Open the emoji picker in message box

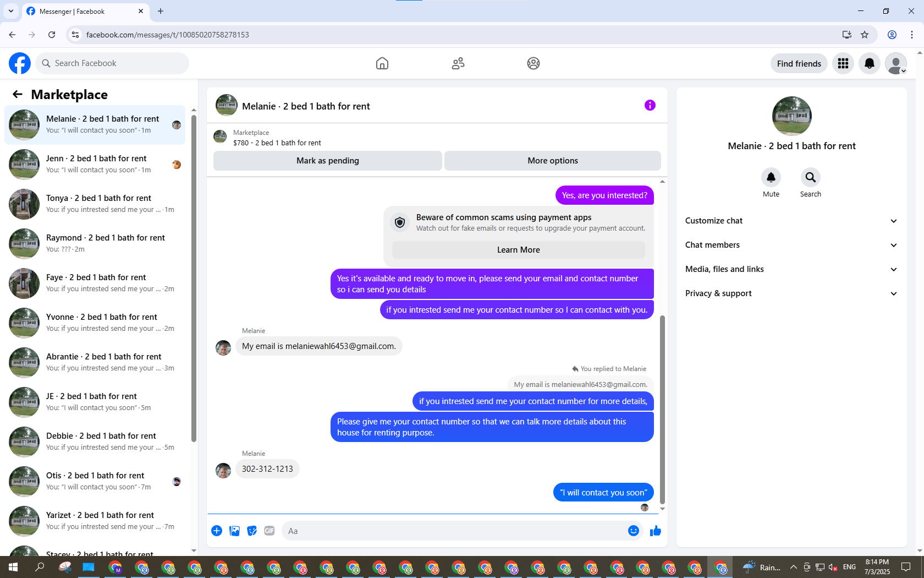point(634,531)
